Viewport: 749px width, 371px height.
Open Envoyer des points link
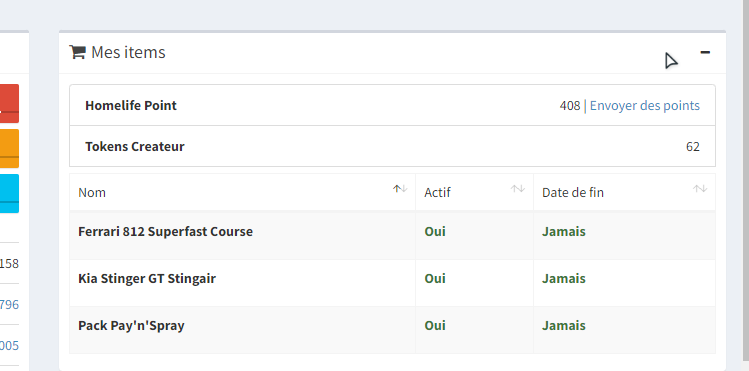click(644, 106)
